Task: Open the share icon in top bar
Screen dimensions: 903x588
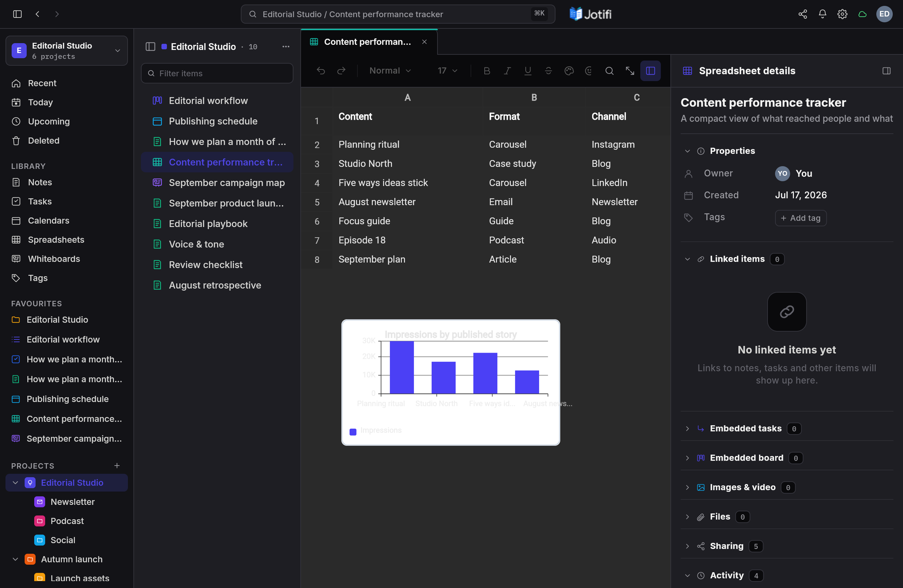Action: (x=803, y=14)
